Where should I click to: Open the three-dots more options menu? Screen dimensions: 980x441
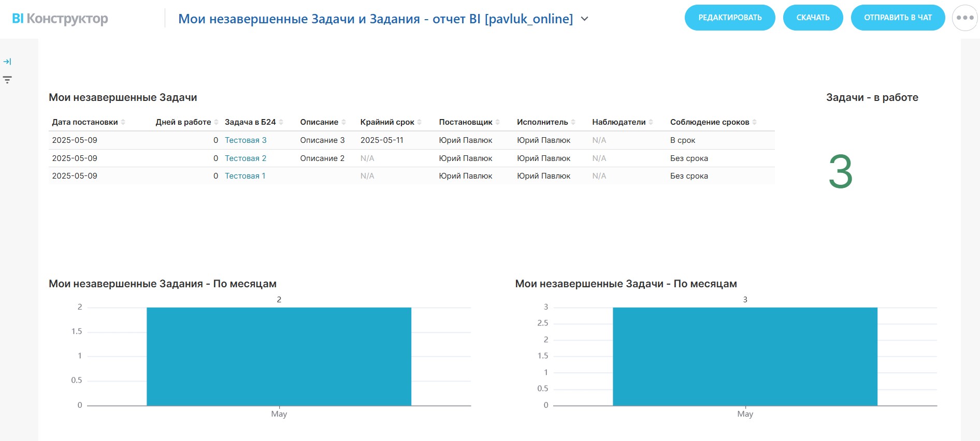[964, 18]
